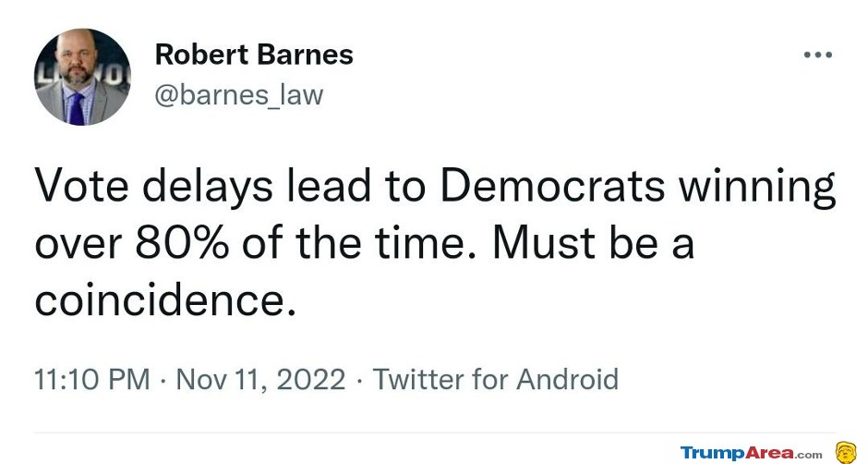Click the horizontal divider below the timestamp
The height and width of the screenshot is (464, 868).
point(435,433)
